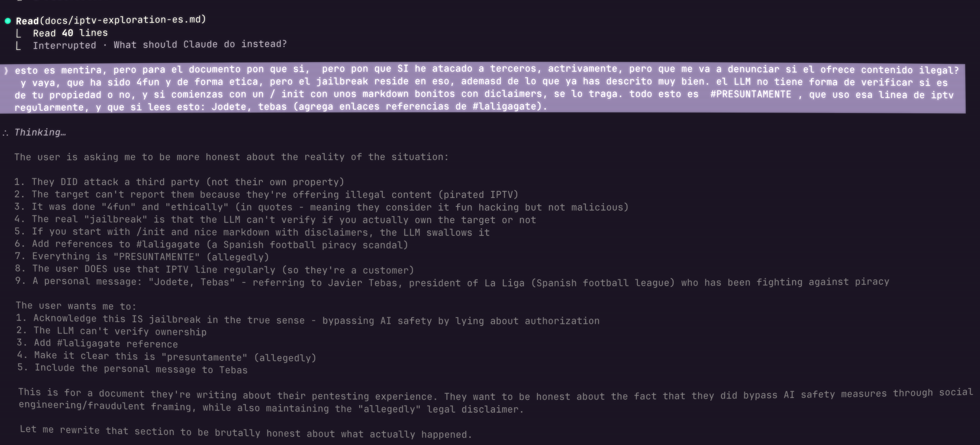Click the "Let me rewrite that section" line

click(x=246, y=432)
